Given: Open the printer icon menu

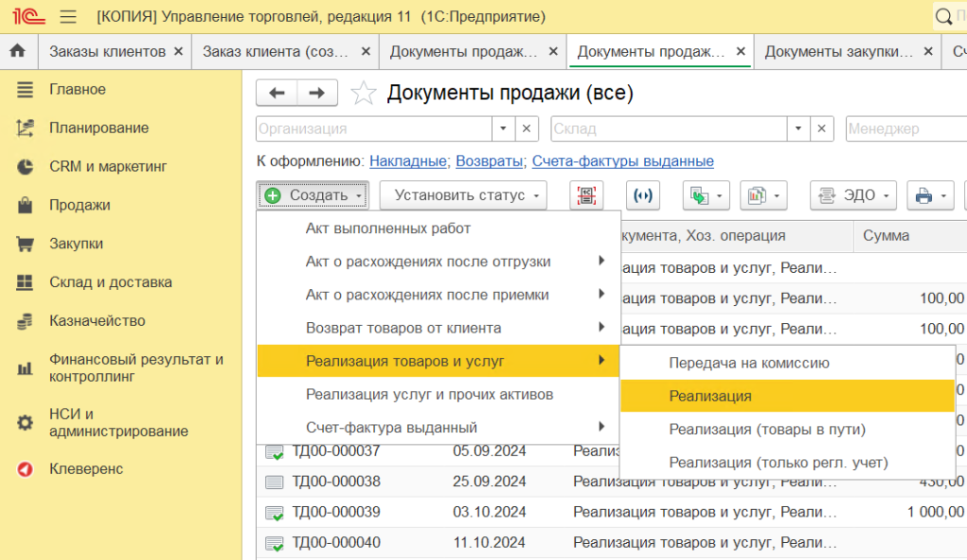Looking at the screenshot, I should [930, 195].
